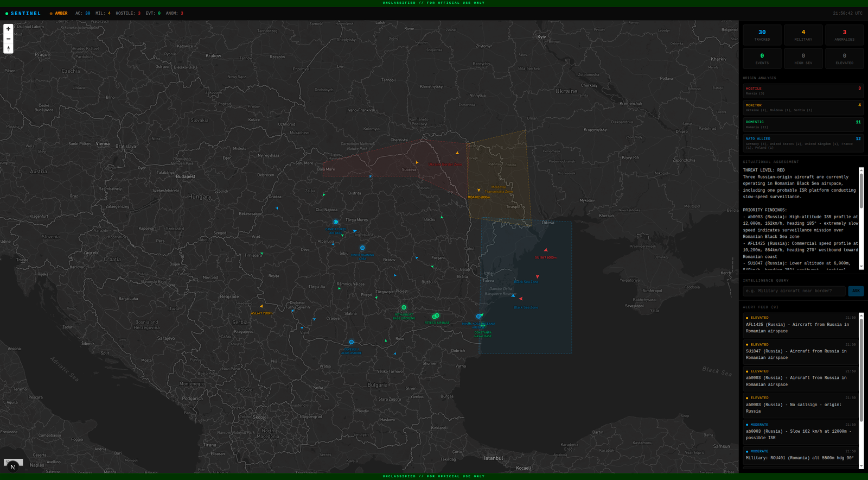Screen dimensions: 868x480
Task: Click the Situational Assessment scroll-down arrow
Action: click(x=861, y=267)
